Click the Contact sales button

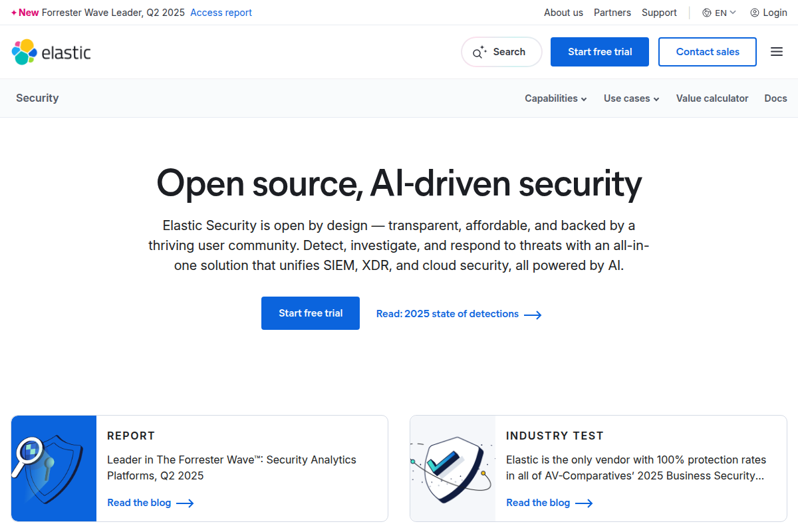(x=707, y=52)
